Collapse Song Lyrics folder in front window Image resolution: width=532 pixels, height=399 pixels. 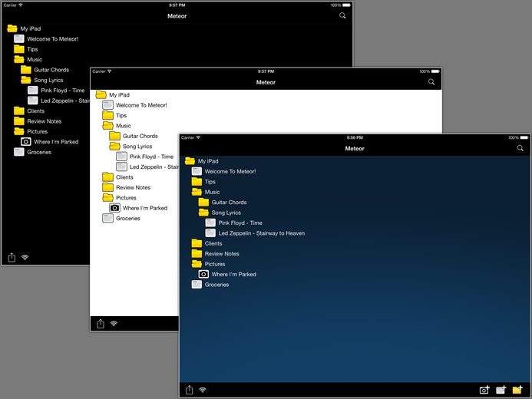[203, 213]
